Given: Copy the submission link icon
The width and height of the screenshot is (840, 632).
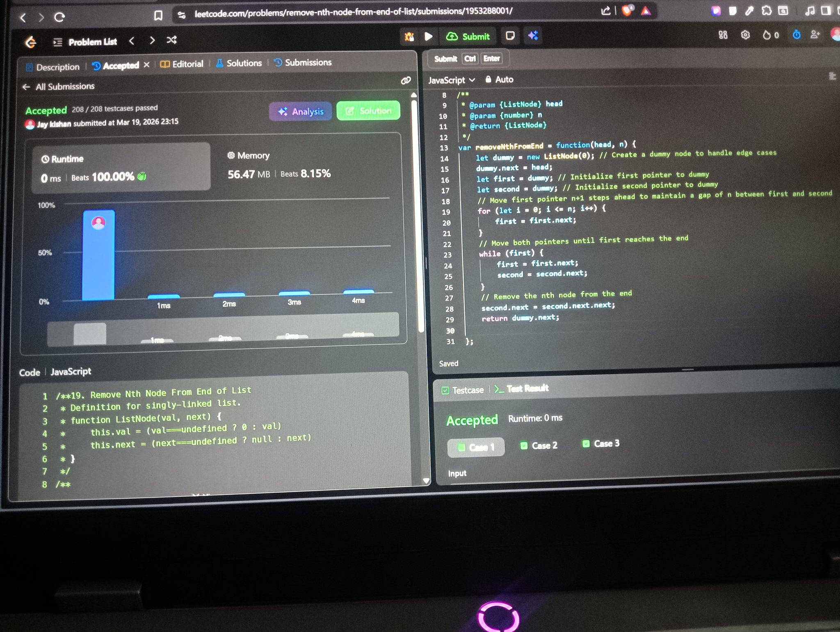Looking at the screenshot, I should (406, 81).
